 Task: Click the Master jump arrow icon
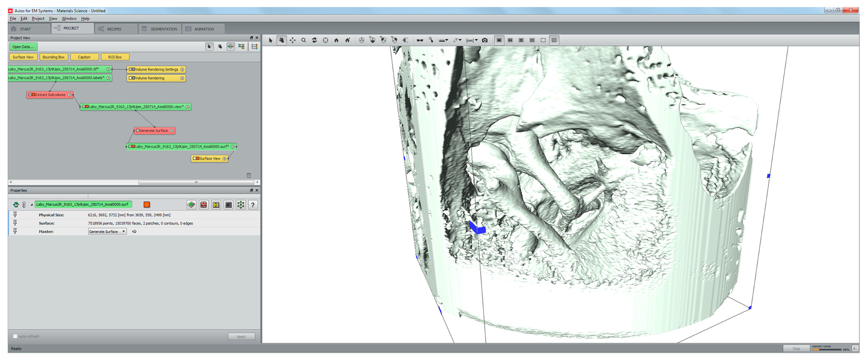pos(134,231)
